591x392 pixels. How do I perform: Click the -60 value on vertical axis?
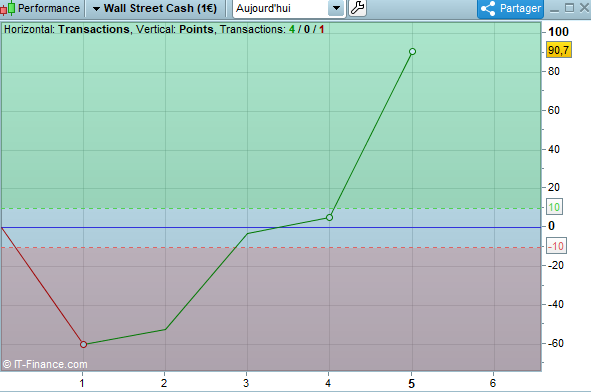click(556, 343)
